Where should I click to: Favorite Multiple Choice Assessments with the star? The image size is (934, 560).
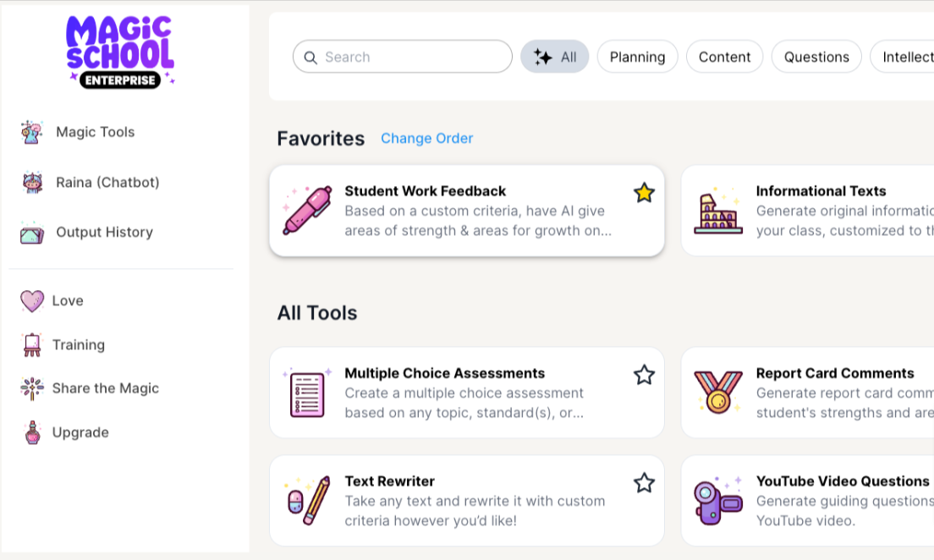[x=644, y=375]
